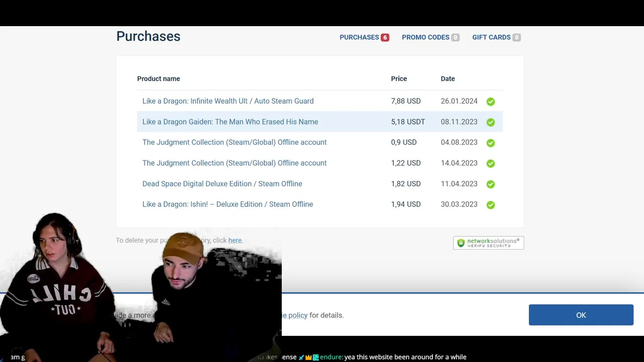This screenshot has height=362, width=644.
Task: Click the date 08.11.2023
Action: [x=459, y=122]
